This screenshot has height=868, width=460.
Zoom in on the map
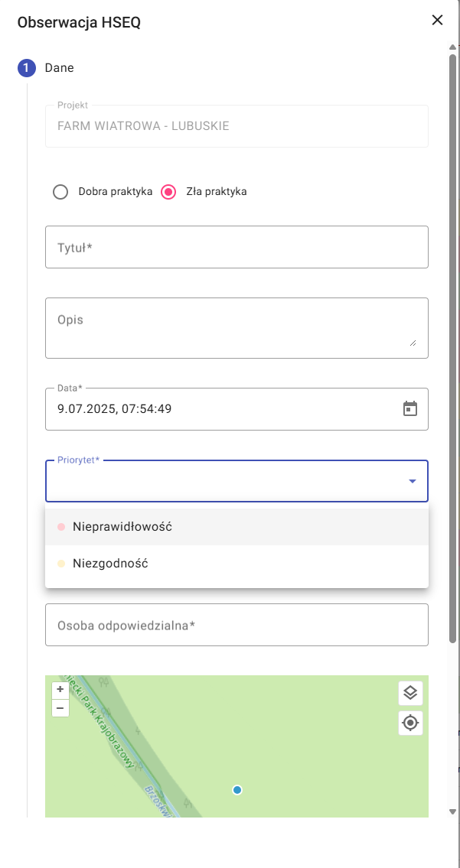click(60, 689)
